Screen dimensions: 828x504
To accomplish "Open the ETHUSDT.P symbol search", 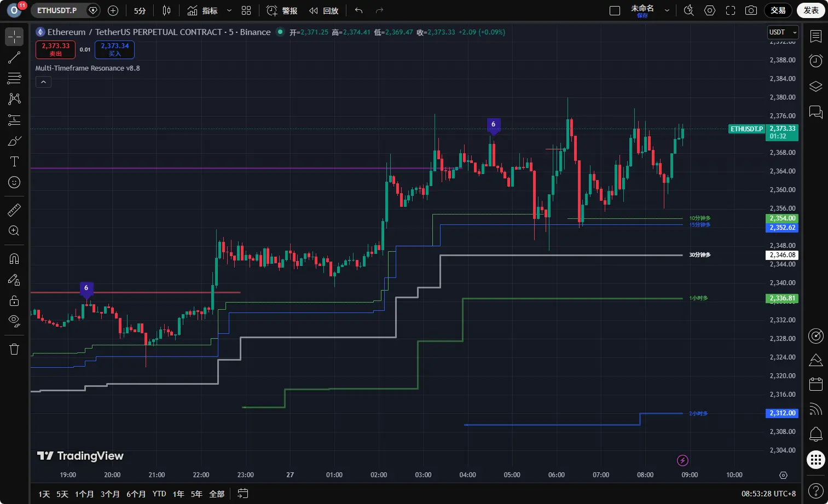I will pyautogui.click(x=57, y=10).
